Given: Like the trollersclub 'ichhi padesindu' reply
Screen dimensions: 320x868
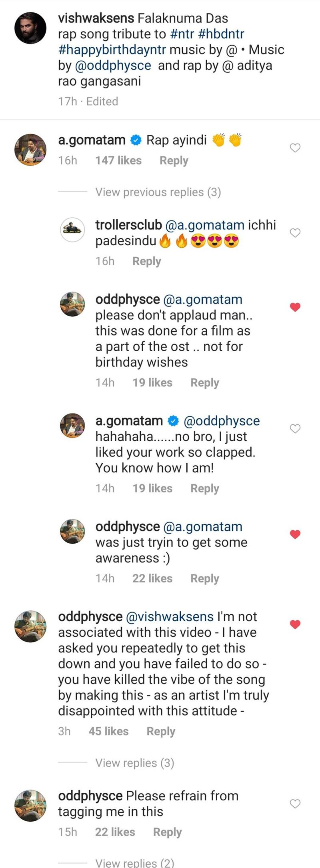Looking at the screenshot, I should coord(295,233).
